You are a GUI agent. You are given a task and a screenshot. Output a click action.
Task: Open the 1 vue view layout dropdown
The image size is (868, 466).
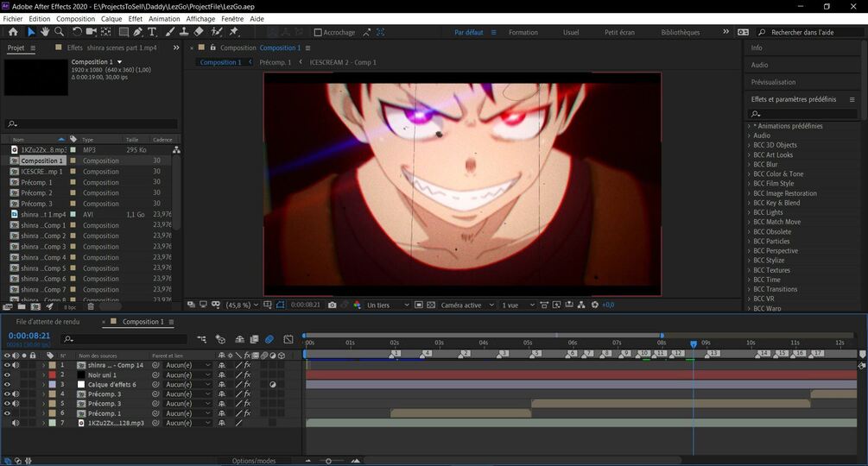tap(518, 305)
